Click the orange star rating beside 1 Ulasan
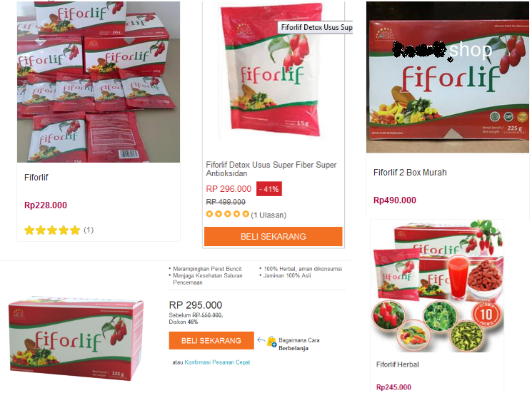Viewport: 532px width, 393px height. click(228, 214)
